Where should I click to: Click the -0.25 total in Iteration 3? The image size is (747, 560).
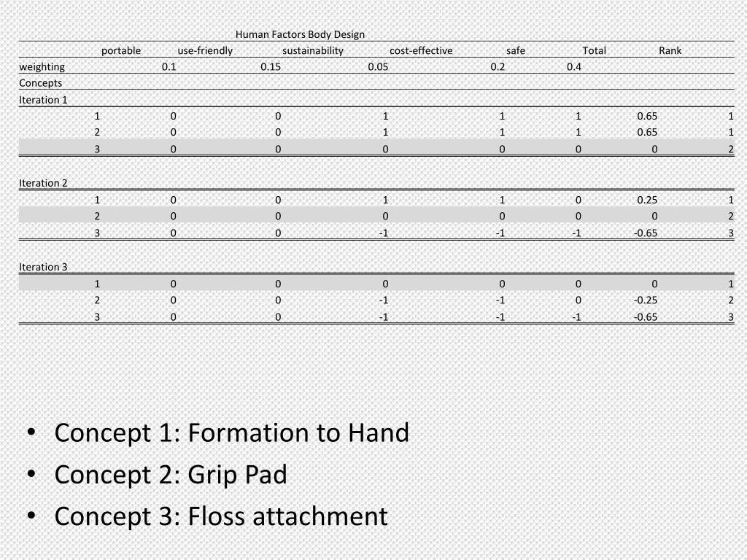pyautogui.click(x=646, y=300)
